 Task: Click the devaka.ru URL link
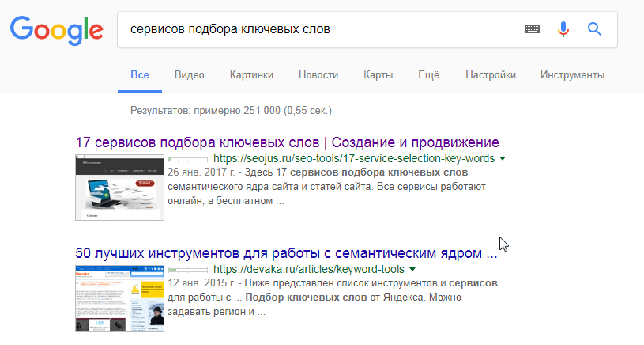tap(309, 269)
